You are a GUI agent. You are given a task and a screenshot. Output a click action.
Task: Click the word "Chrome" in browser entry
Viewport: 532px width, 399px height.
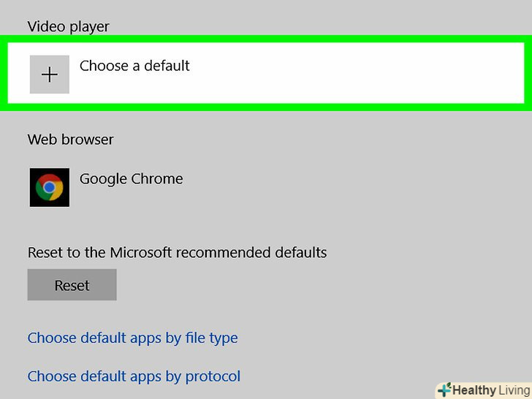point(158,179)
